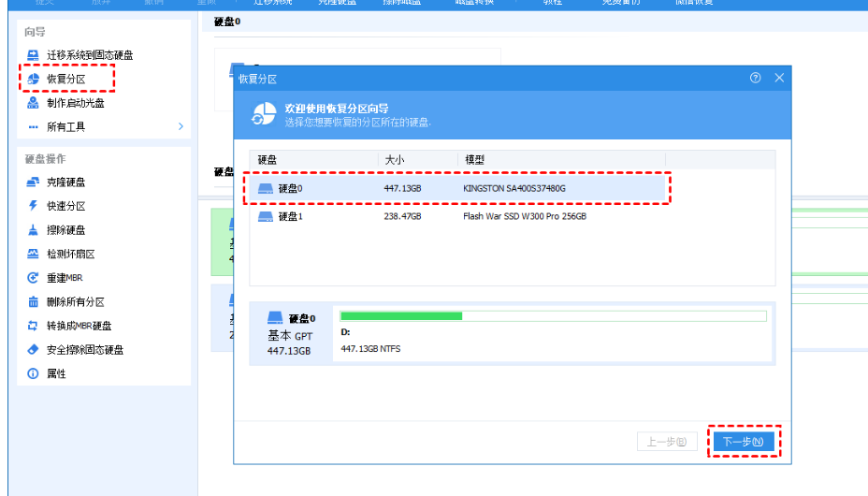Click the 转换成MBR硬盘 icon
This screenshot has width=868, height=496.
tap(34, 326)
